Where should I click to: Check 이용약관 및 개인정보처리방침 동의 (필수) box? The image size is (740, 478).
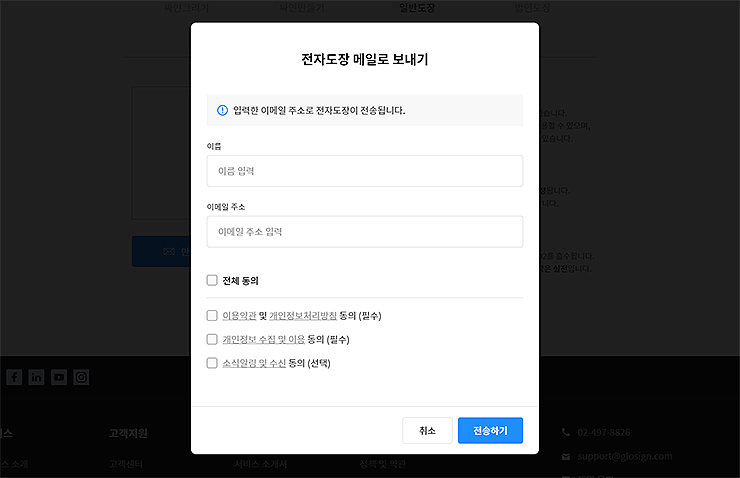click(x=212, y=315)
